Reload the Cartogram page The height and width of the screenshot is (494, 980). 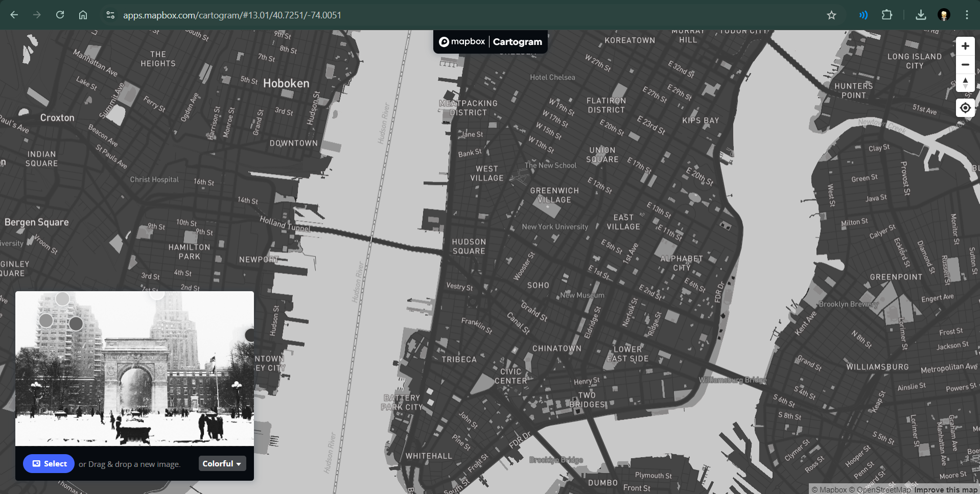coord(60,15)
